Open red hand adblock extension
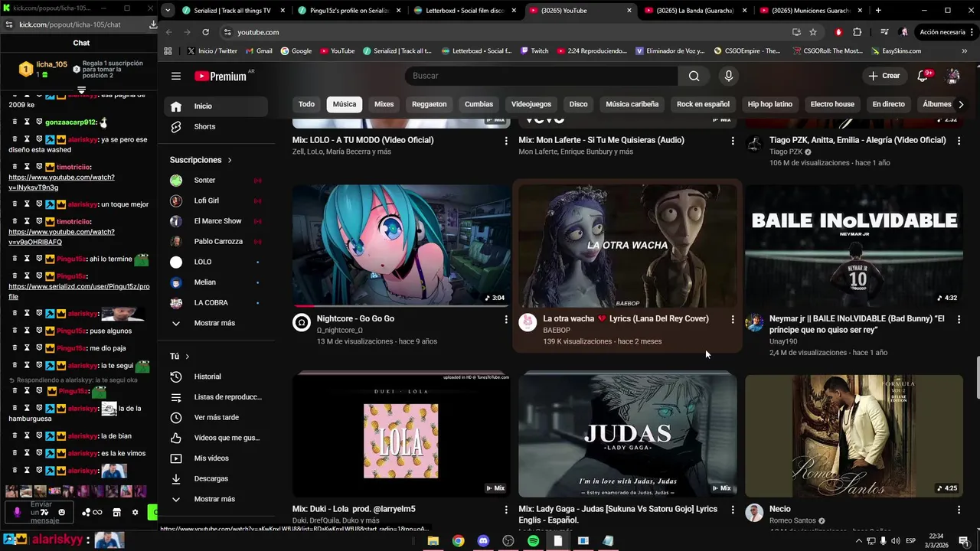 click(x=838, y=32)
